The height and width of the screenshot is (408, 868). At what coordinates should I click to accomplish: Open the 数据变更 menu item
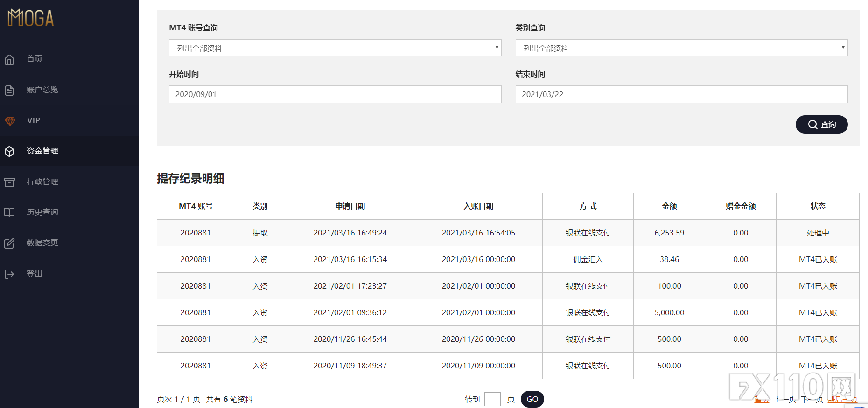[42, 242]
